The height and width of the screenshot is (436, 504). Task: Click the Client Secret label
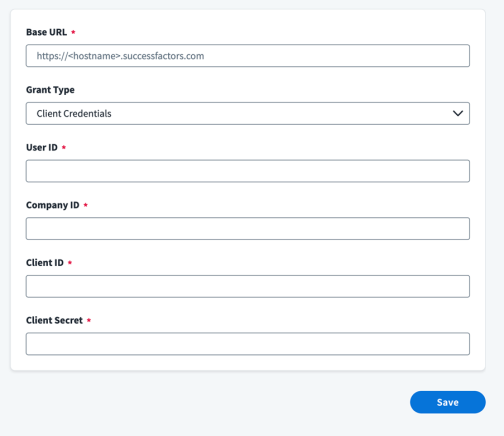click(x=54, y=320)
